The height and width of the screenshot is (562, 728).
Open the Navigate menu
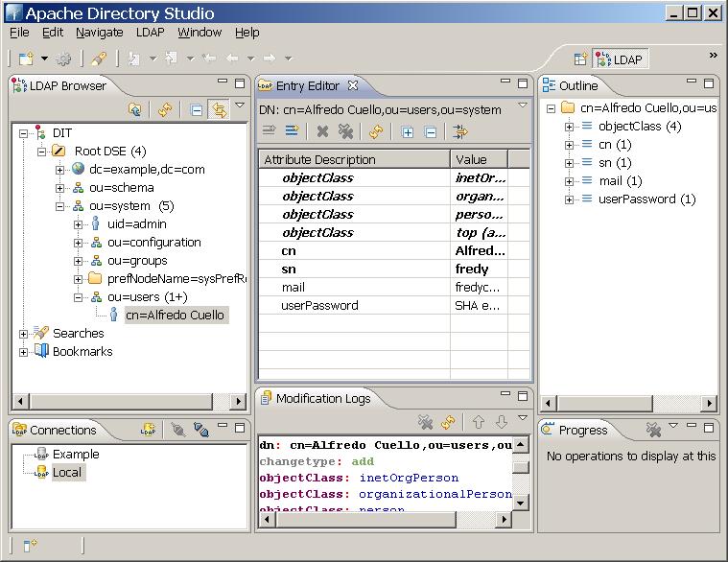pos(100,33)
